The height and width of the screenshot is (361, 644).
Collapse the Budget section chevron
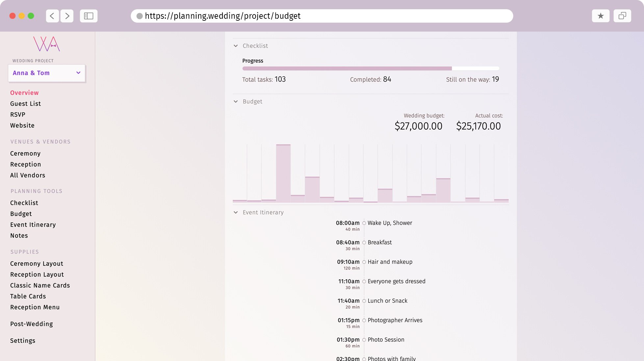(236, 101)
